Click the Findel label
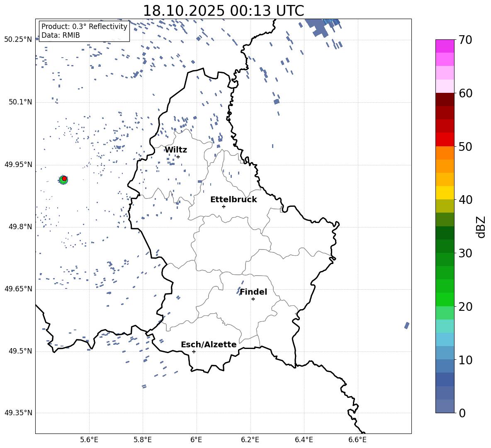 [x=253, y=292]
